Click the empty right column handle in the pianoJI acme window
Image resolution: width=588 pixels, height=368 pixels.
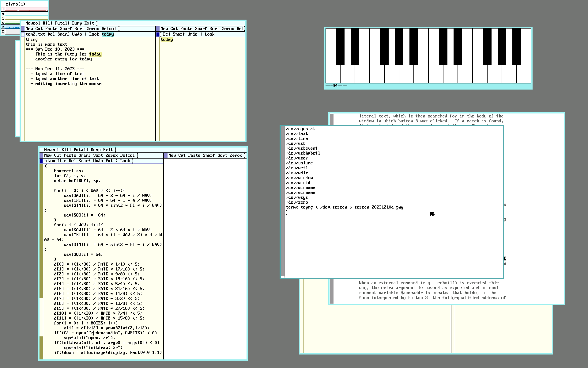pyautogui.click(x=165, y=155)
